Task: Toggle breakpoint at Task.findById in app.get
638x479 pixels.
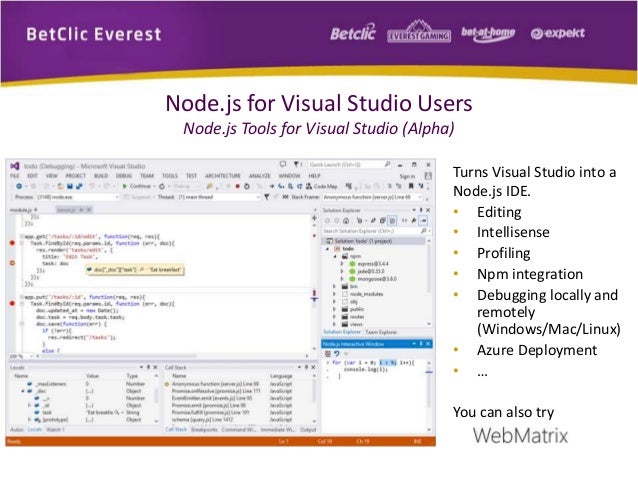Action: (12, 243)
